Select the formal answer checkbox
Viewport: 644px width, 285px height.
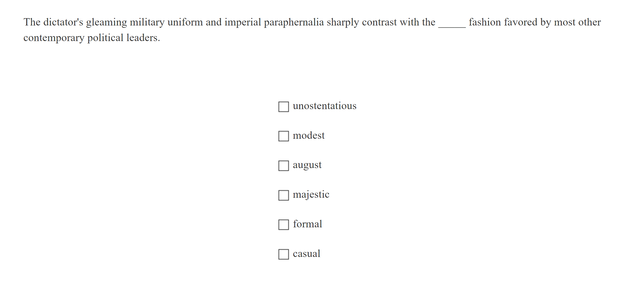pyautogui.click(x=283, y=224)
